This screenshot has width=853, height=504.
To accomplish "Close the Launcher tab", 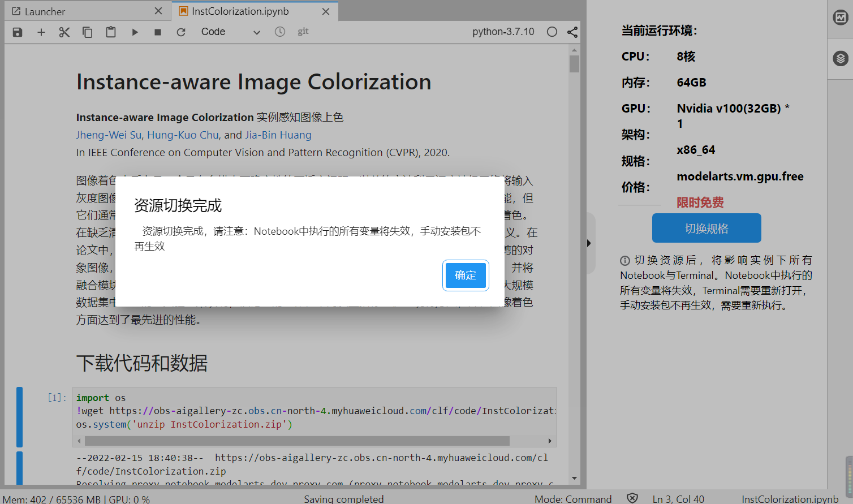I will pos(158,11).
